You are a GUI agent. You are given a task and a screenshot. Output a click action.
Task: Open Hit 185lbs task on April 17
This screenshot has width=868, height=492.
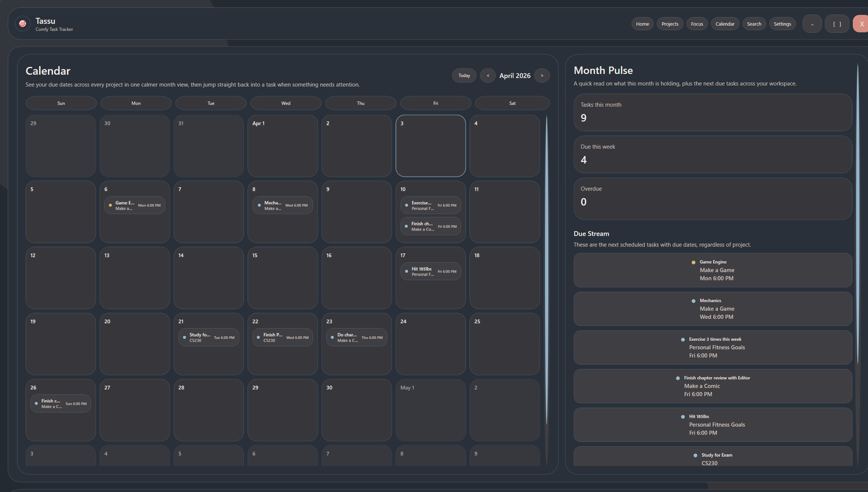click(431, 272)
